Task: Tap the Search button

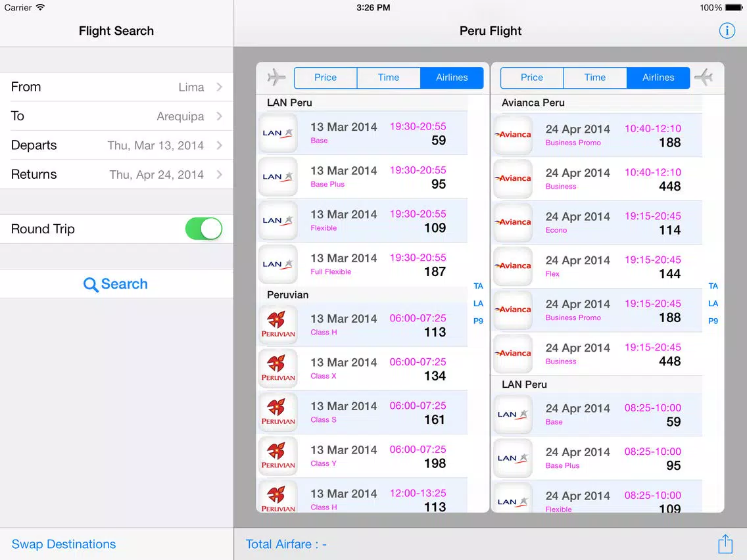Action: 116,284
